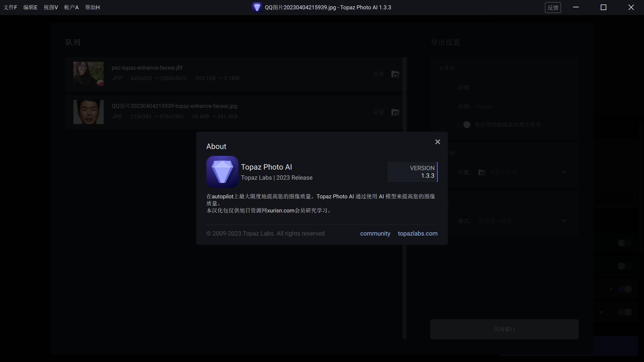Click the 263.1KB → 3.1MB size text
The image size is (644, 362).
[x=217, y=78]
